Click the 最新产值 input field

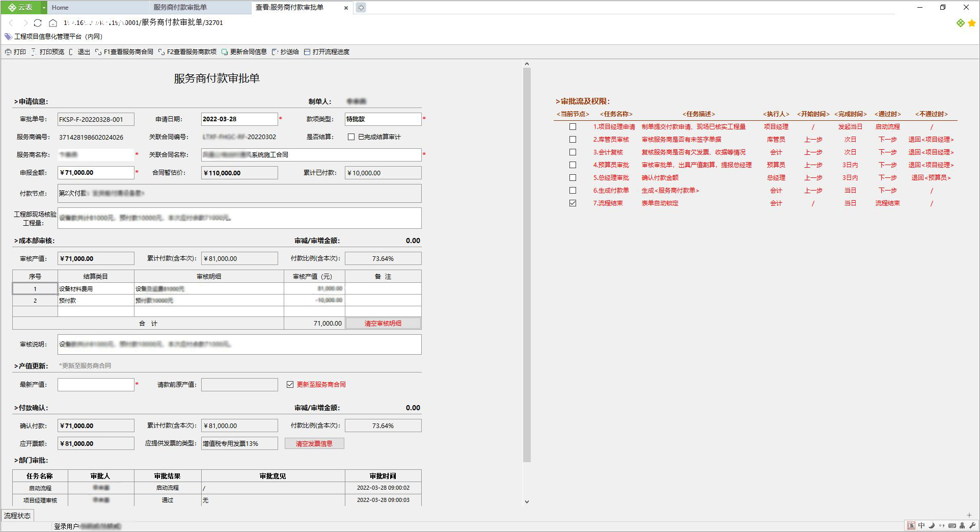[96, 385]
